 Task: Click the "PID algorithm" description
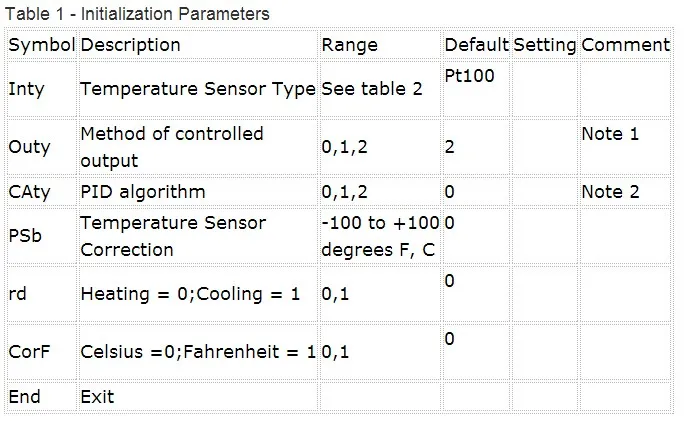point(142,191)
